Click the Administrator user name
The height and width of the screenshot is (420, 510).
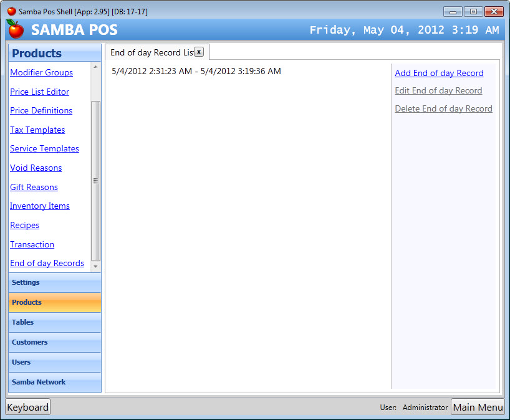tap(425, 408)
